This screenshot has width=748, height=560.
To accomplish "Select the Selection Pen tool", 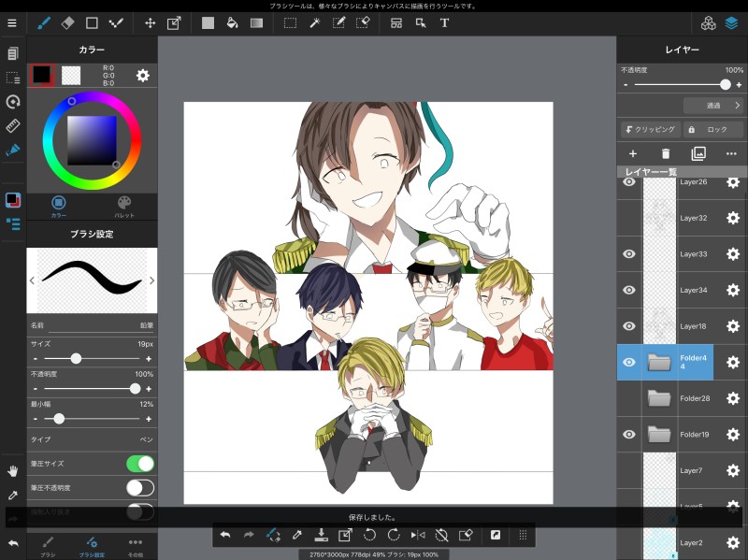I will (x=338, y=22).
